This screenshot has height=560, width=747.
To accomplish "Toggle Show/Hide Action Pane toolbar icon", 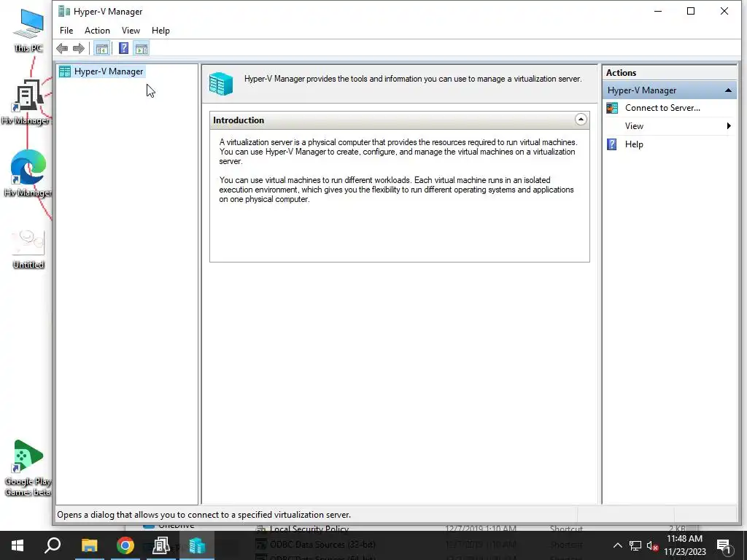I will [x=142, y=48].
